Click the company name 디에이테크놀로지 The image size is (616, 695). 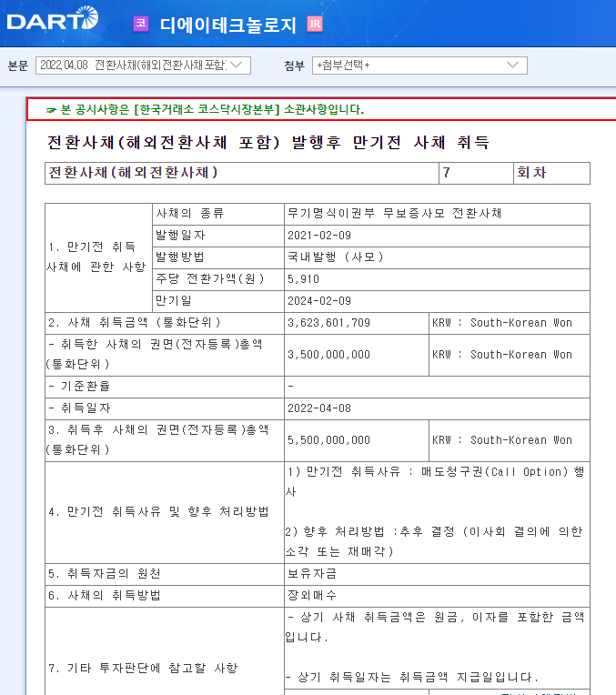(228, 25)
